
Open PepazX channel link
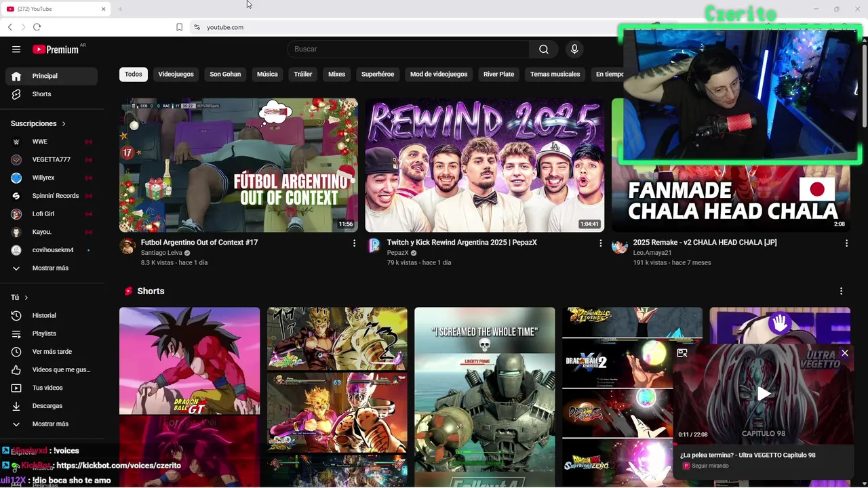click(x=397, y=253)
